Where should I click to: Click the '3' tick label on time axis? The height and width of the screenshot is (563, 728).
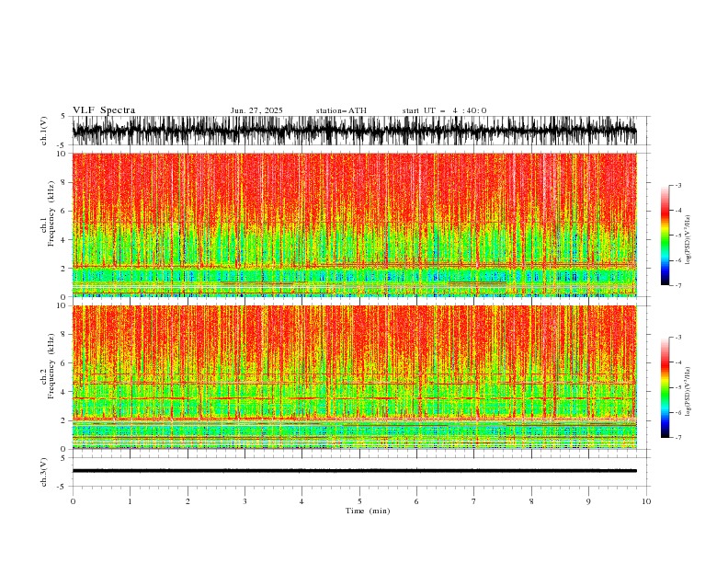(x=245, y=501)
